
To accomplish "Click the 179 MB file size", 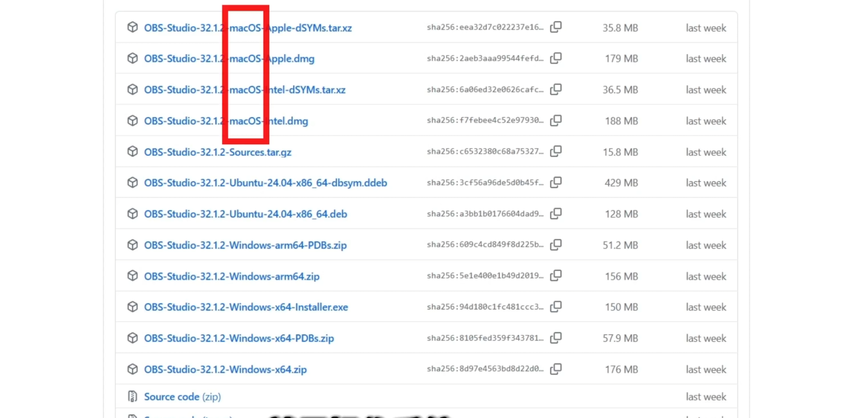I will point(622,59).
